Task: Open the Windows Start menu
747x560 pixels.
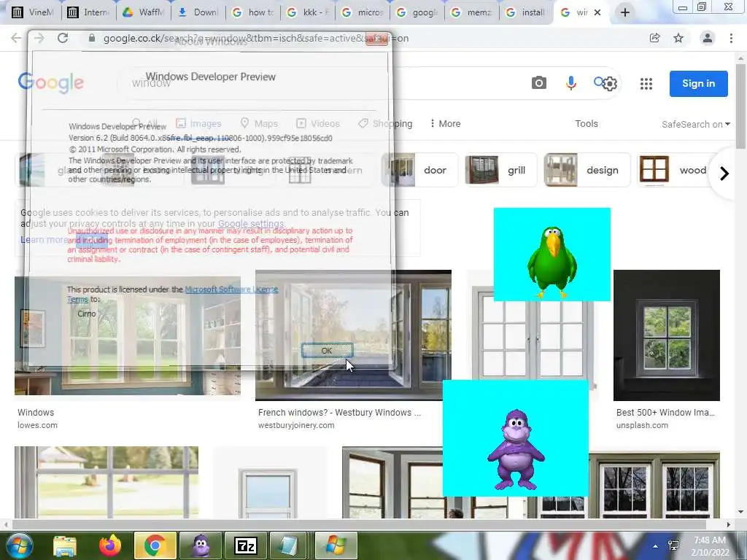Action: [x=19, y=545]
